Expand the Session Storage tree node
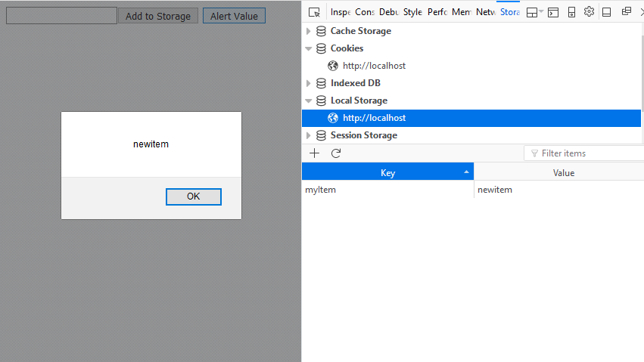Image resolution: width=644 pixels, height=362 pixels. pyautogui.click(x=309, y=135)
